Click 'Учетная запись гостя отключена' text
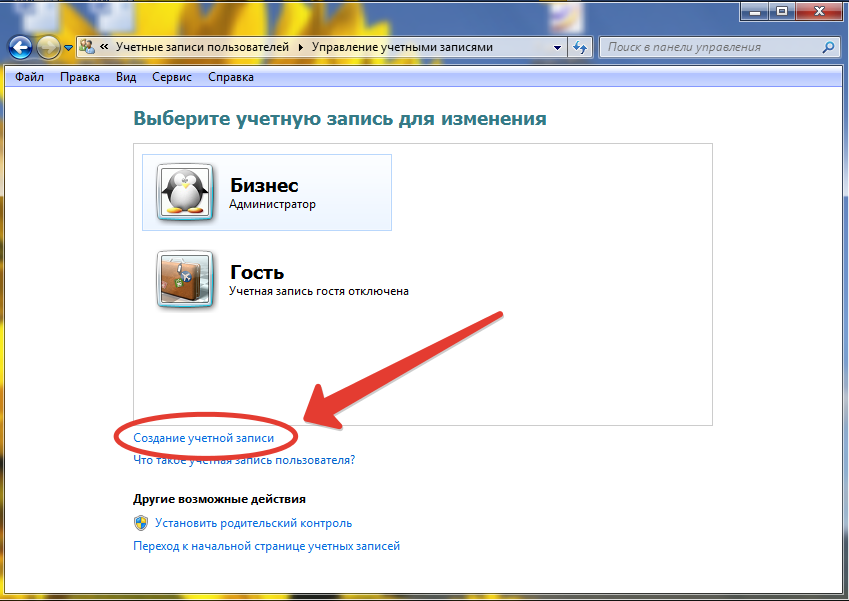Screen dimensions: 849x601 [319, 291]
